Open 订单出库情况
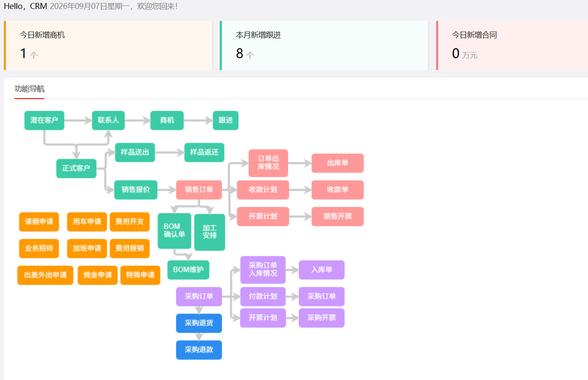 point(268,163)
